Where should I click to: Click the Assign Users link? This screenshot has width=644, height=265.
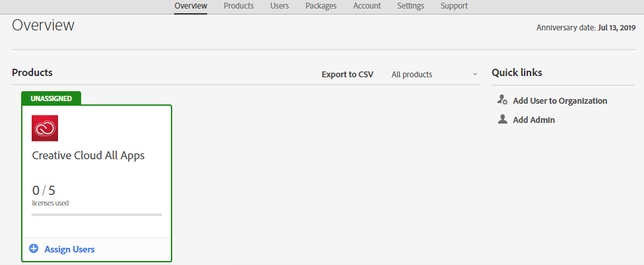point(69,249)
